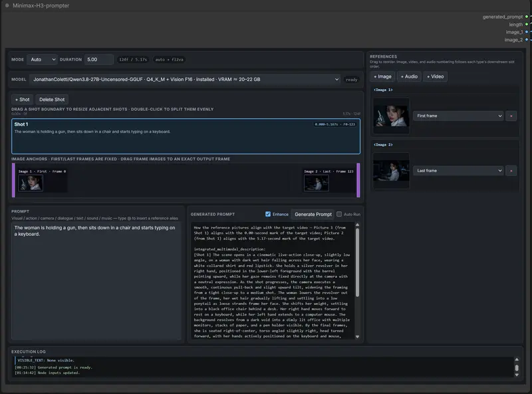The width and height of the screenshot is (532, 394).
Task: Click inside the Generated Prompt text box
Action: tap(273, 280)
